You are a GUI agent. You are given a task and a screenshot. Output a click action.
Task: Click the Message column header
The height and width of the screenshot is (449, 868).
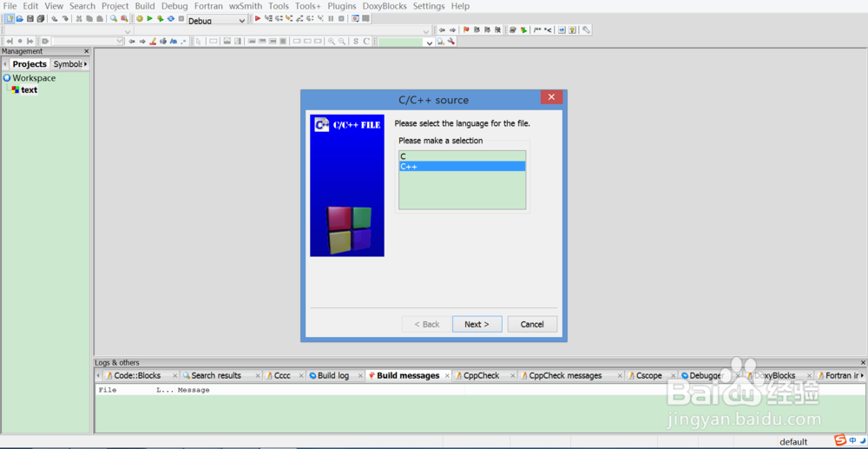pos(194,390)
